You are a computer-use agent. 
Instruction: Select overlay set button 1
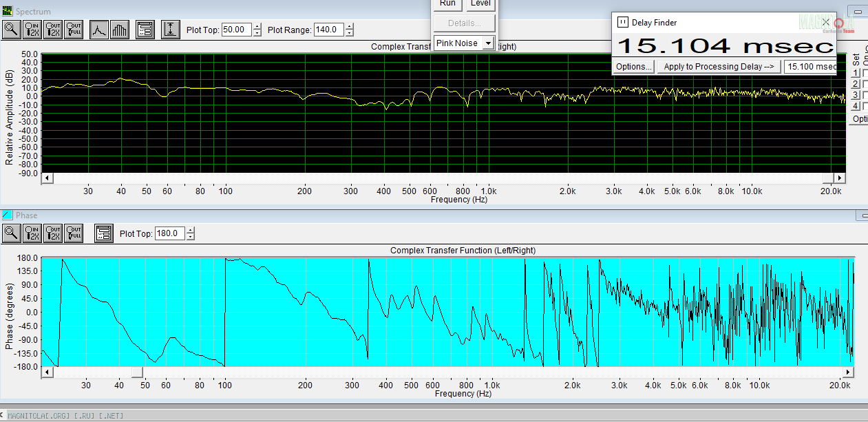click(856, 73)
